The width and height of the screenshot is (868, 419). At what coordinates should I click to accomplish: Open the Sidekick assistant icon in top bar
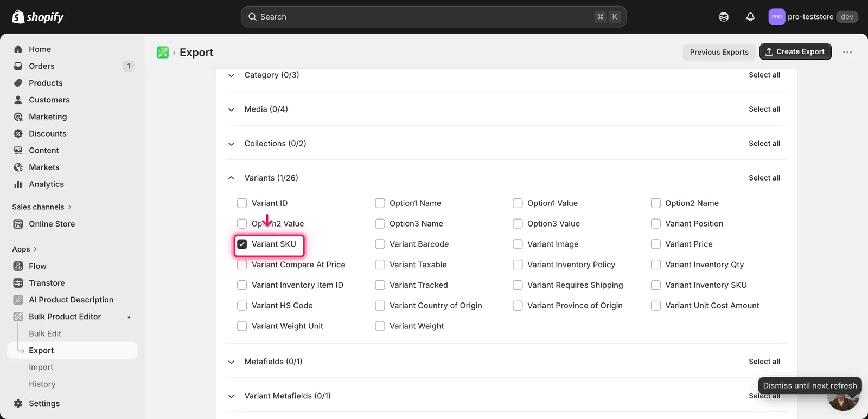(x=724, y=17)
